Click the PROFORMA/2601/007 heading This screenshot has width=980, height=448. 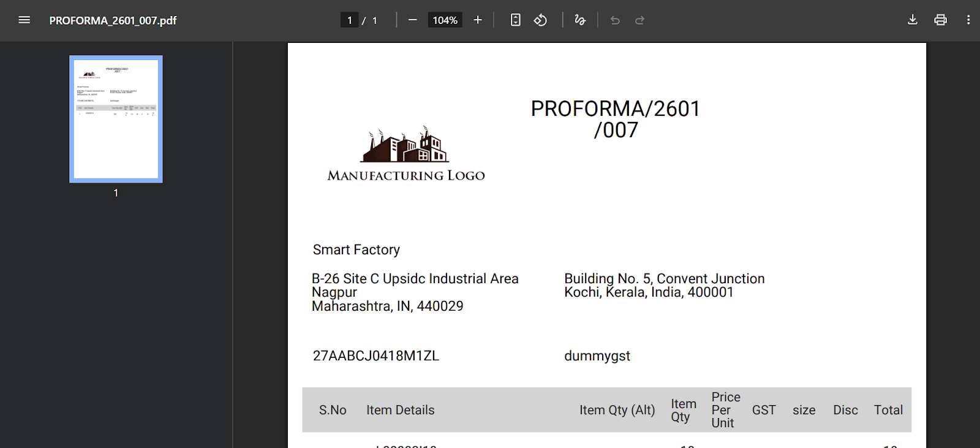click(615, 119)
